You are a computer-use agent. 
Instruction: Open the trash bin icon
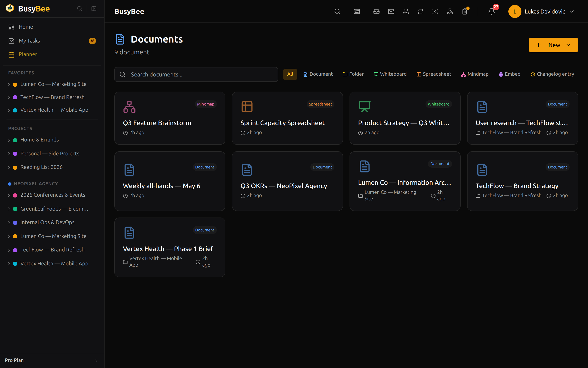464,11
